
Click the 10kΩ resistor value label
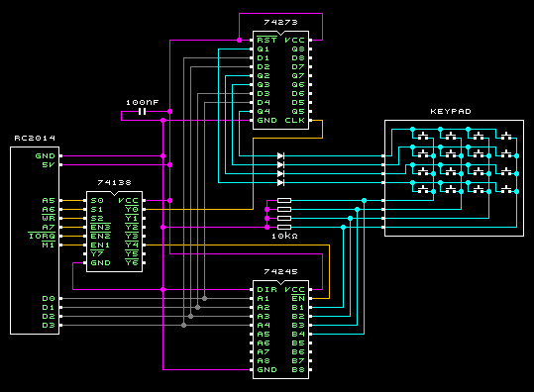pos(284,236)
